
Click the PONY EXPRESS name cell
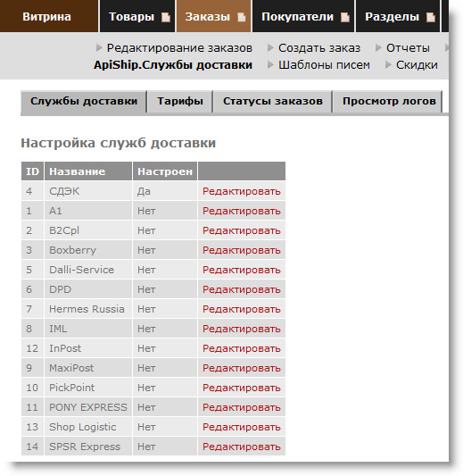88,407
